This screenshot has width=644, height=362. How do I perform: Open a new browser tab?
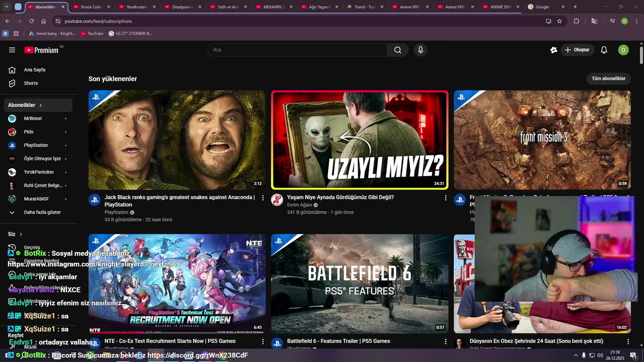coord(575,7)
